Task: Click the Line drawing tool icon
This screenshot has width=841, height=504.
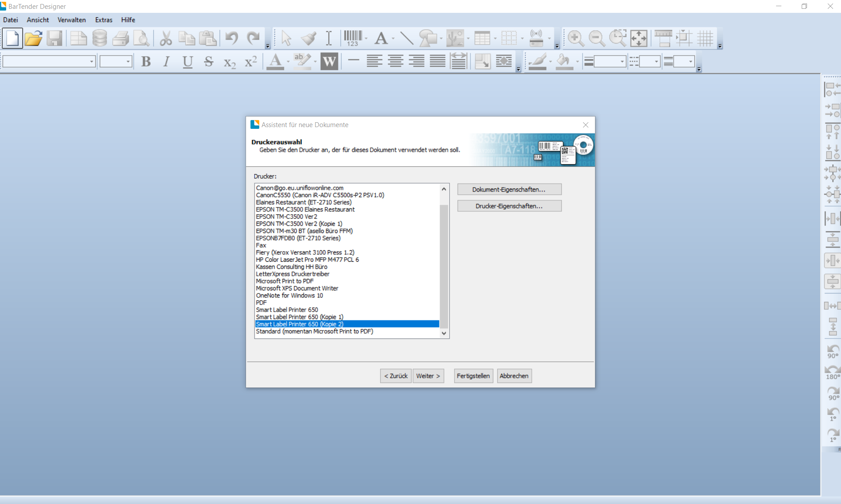Action: coord(406,38)
